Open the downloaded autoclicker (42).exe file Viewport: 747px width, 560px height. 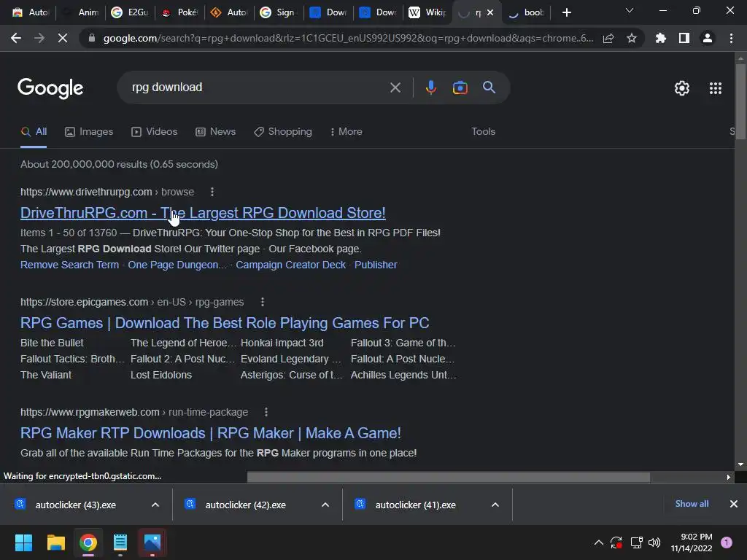pos(245,505)
